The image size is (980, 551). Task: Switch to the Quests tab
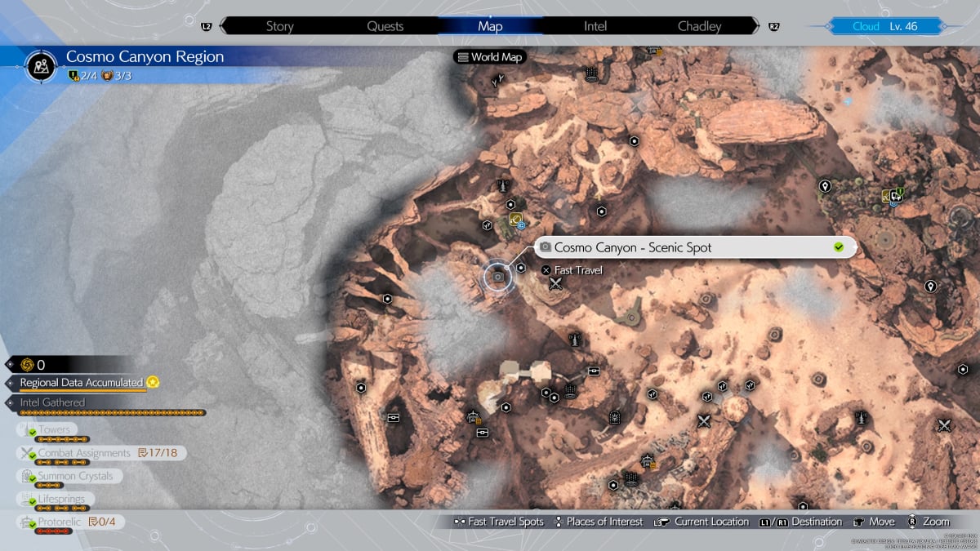pyautogui.click(x=385, y=26)
